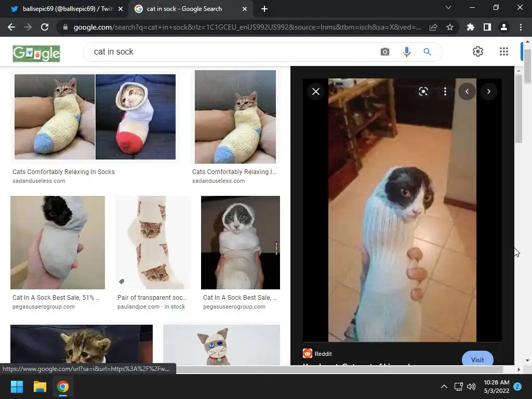Share this page from the address bar
This screenshot has width=532, height=399.
point(433,27)
